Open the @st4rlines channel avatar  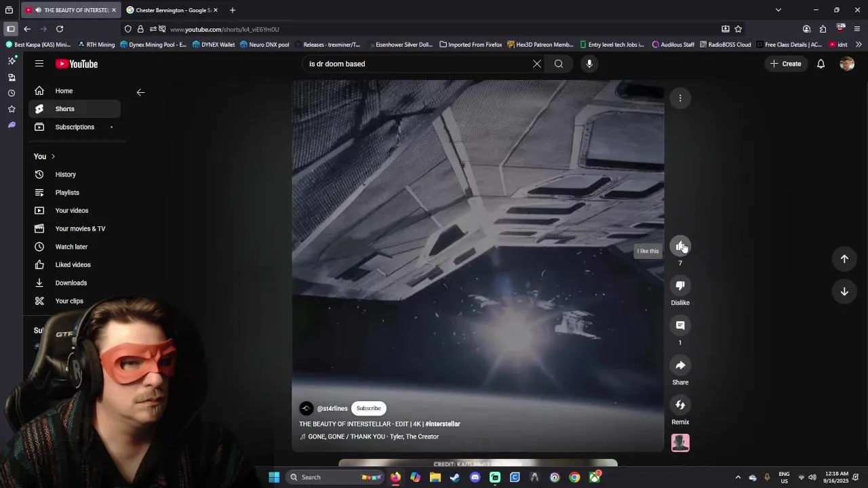(307, 408)
